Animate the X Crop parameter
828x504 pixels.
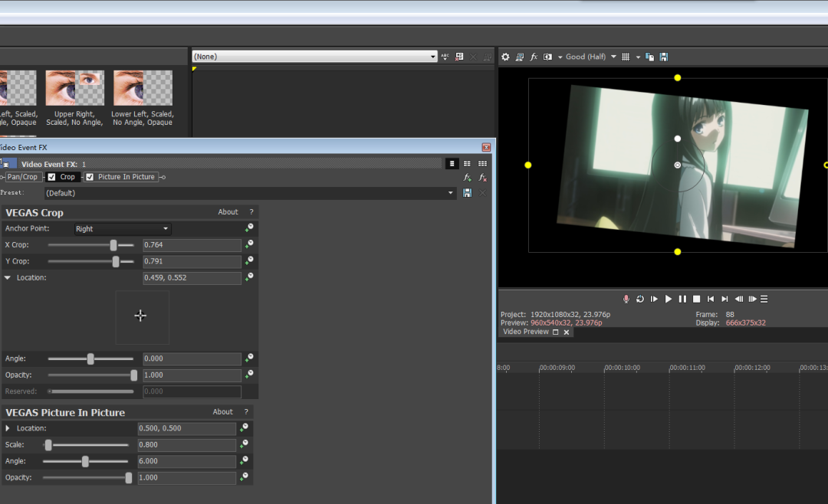tap(249, 244)
